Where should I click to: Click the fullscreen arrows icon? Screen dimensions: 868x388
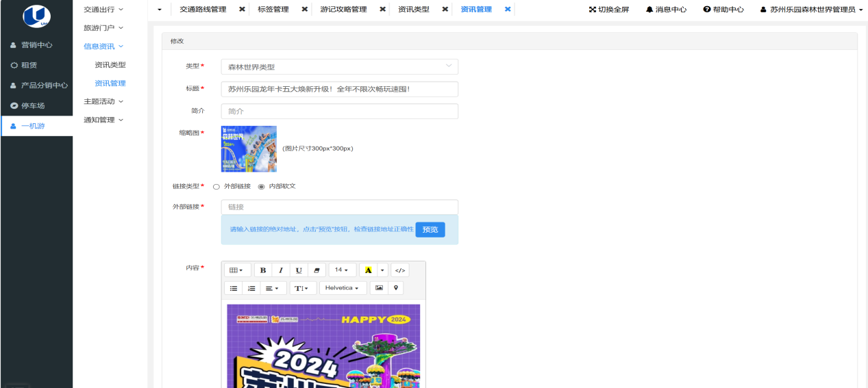click(x=593, y=10)
